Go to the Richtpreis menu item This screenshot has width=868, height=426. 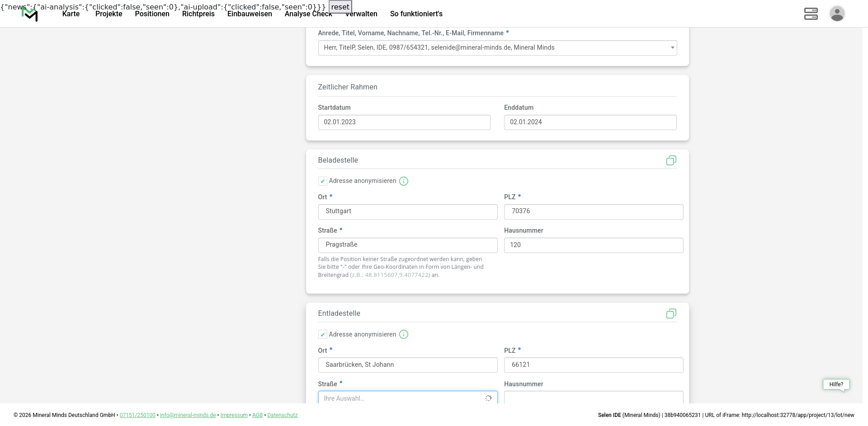point(198,14)
